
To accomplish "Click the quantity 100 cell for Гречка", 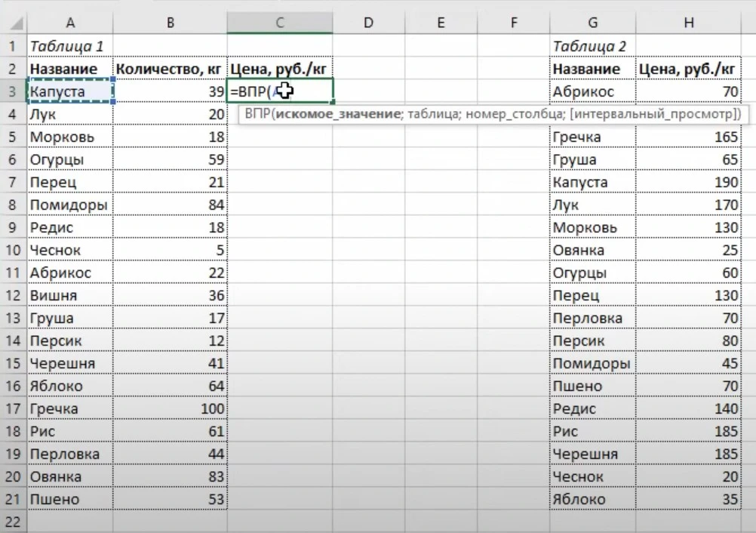I will point(170,408).
